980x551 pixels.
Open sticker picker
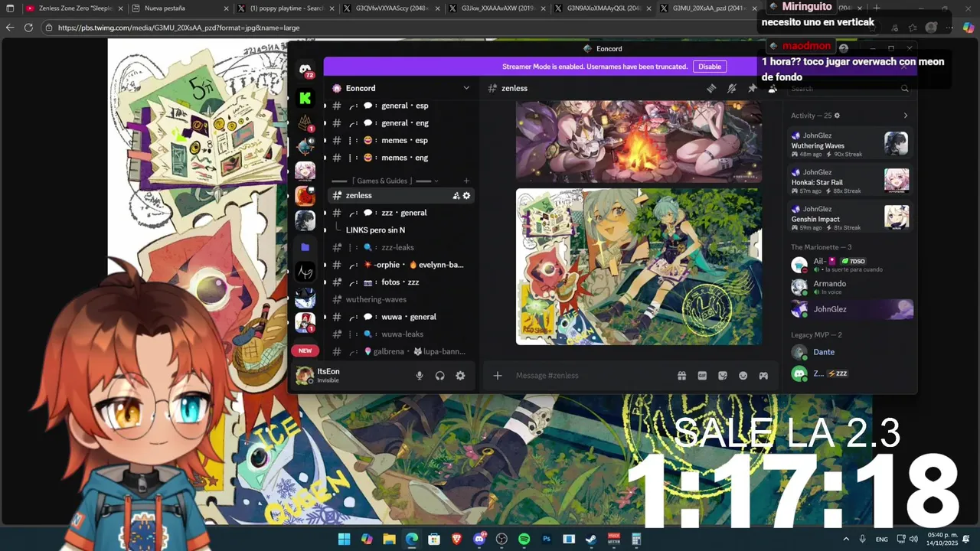point(723,376)
